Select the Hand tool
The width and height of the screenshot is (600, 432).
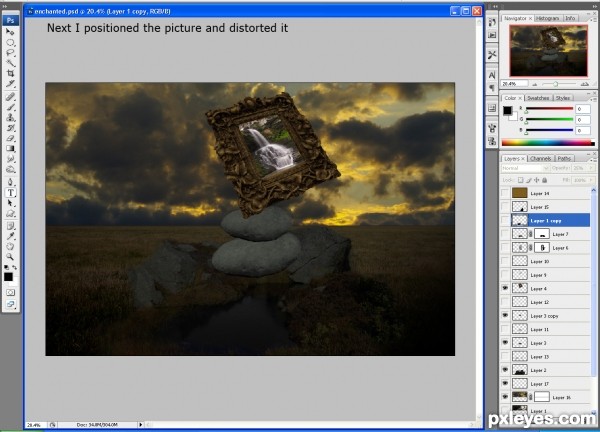coord(10,246)
